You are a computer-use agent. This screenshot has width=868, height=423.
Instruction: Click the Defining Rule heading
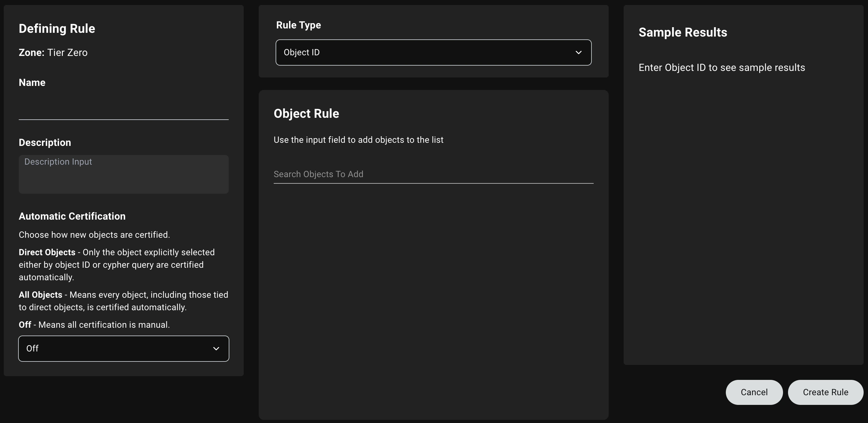(x=57, y=29)
